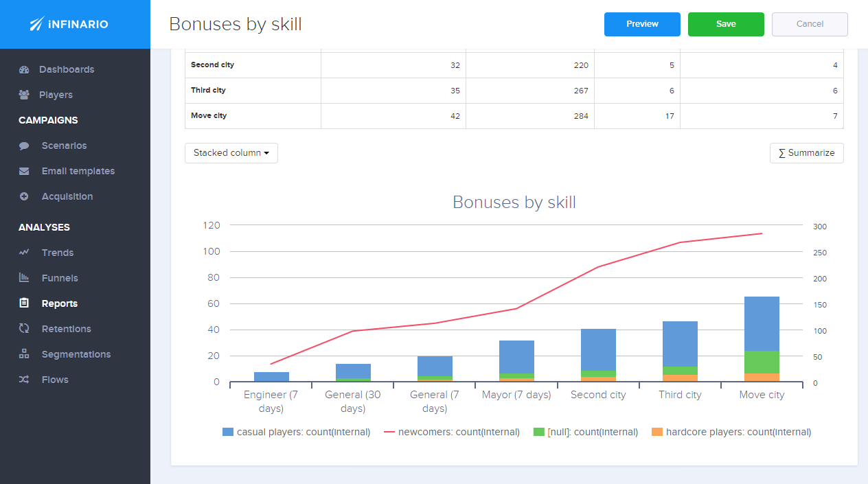Save the report with Save button
Viewport: 868px width, 484px height.
725,24
